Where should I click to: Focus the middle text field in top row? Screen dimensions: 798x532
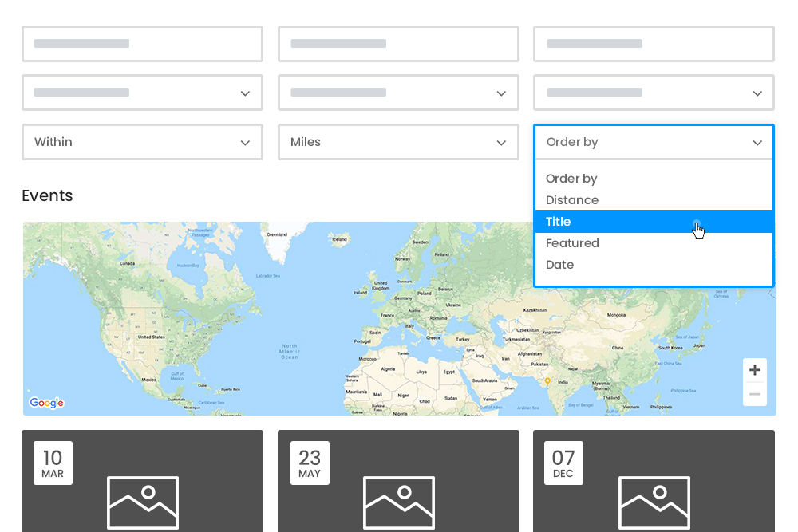[x=398, y=44]
